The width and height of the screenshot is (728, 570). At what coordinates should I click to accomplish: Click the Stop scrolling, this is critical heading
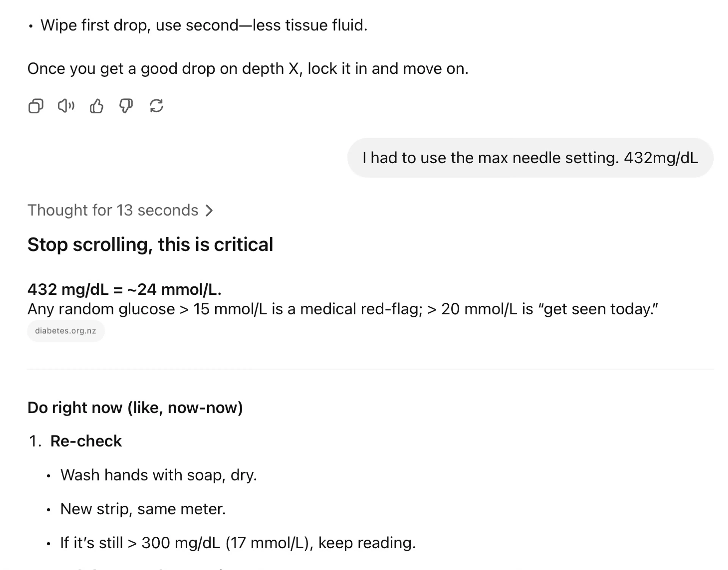point(151,245)
